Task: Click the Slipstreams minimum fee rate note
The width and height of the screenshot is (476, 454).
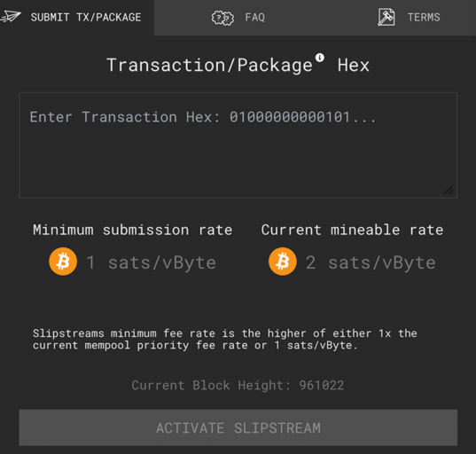Action: click(225, 340)
